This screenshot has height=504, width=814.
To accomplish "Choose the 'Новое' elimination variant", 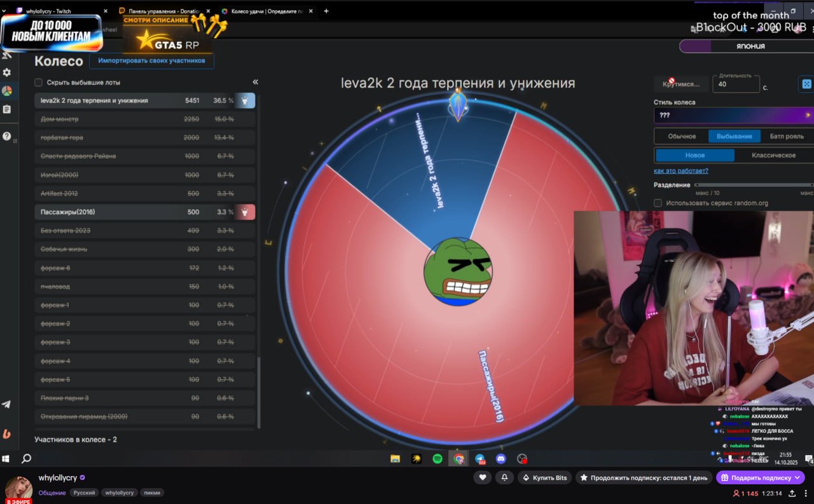I will click(695, 155).
